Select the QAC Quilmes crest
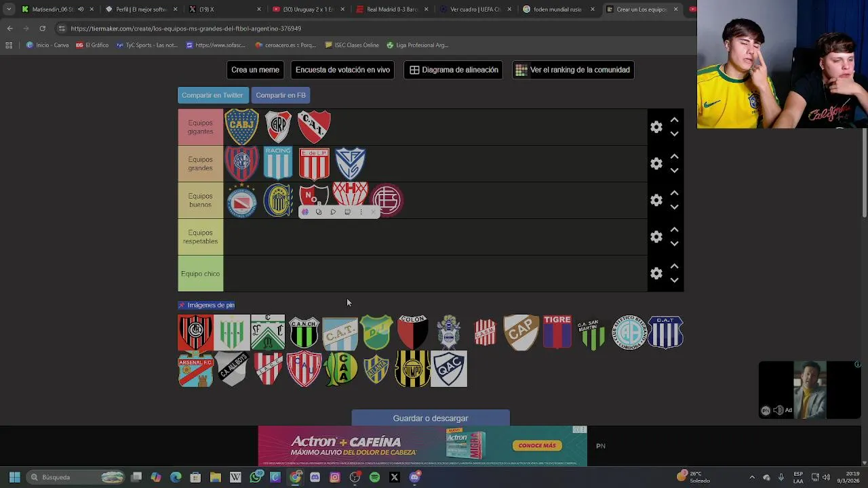This screenshot has width=868, height=488. 449,369
